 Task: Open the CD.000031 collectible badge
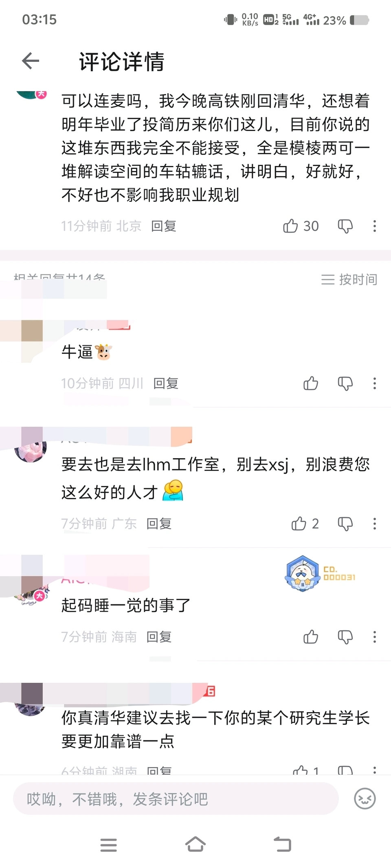320,573
